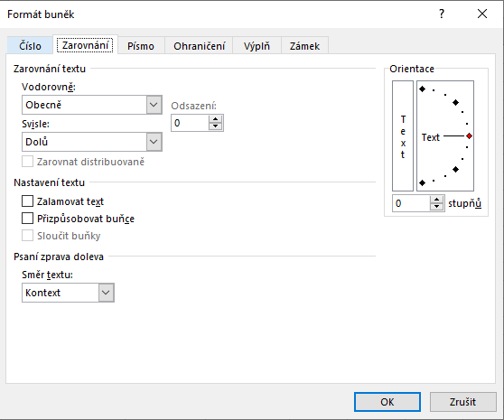Confirm with the OK button
The height and width of the screenshot is (420, 504).
pyautogui.click(x=387, y=402)
